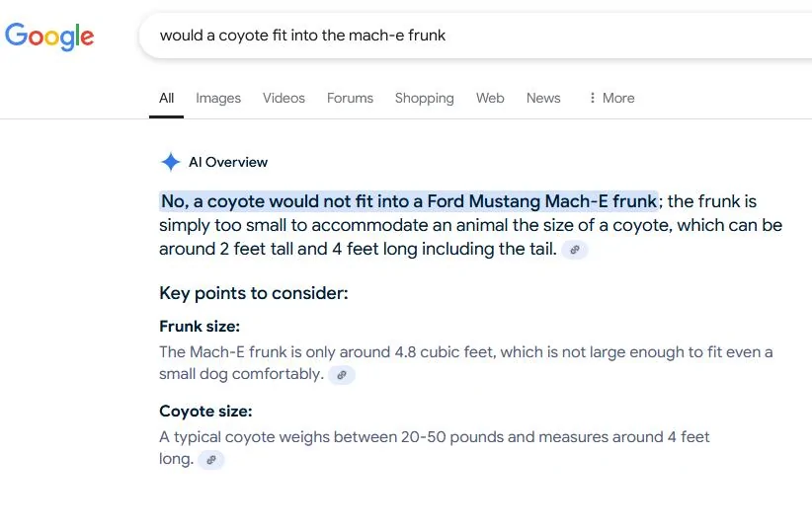Switch to the Web tab

click(490, 98)
